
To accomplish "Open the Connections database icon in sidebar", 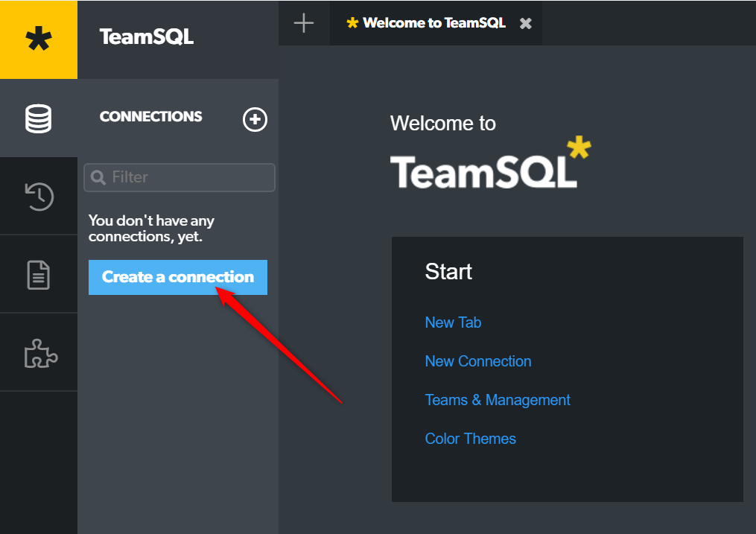I will tap(39, 118).
